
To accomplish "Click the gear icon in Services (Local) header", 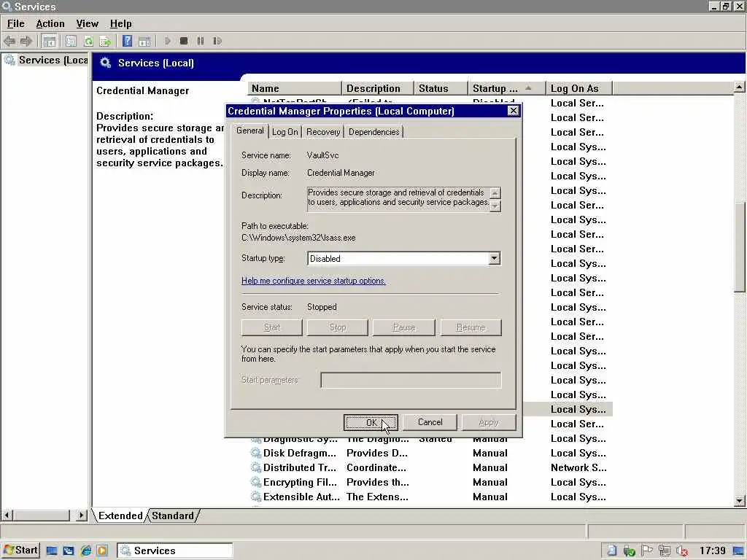I will 105,63.
